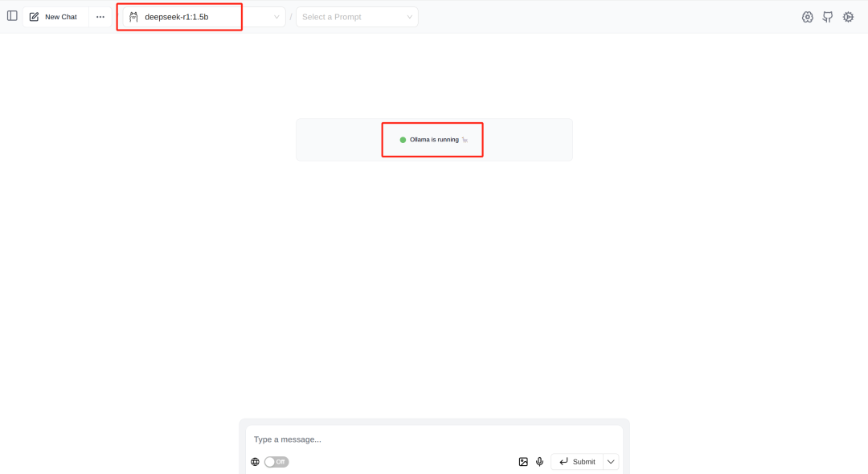Click the web search globe icon
The image size is (868, 474).
click(255, 462)
